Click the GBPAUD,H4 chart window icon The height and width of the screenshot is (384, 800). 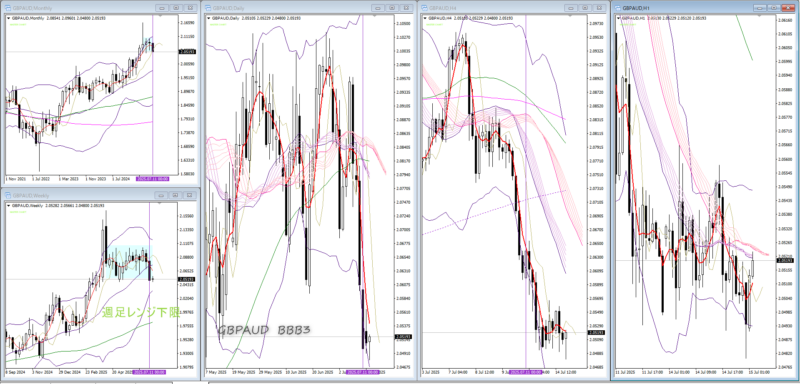[424, 8]
